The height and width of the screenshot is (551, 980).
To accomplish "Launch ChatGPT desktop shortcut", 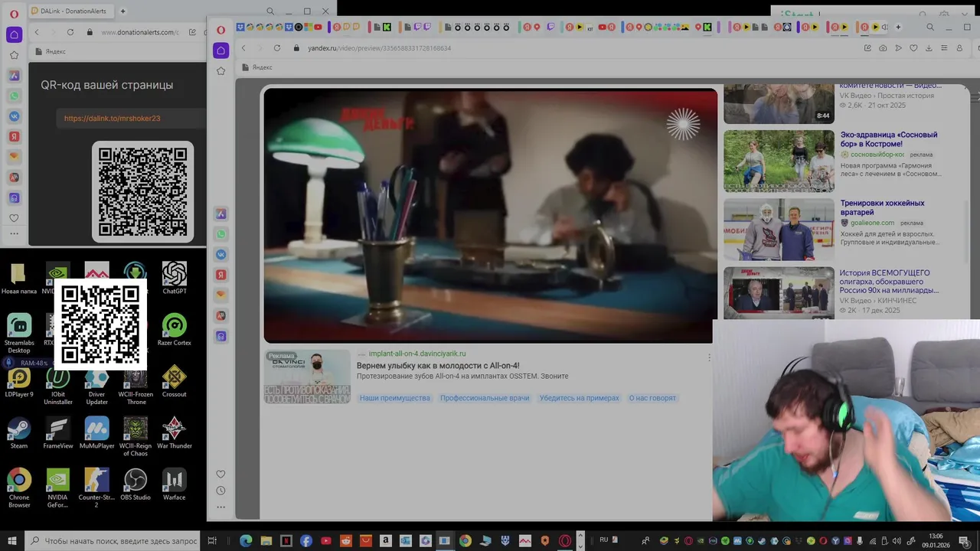I will [x=175, y=278].
